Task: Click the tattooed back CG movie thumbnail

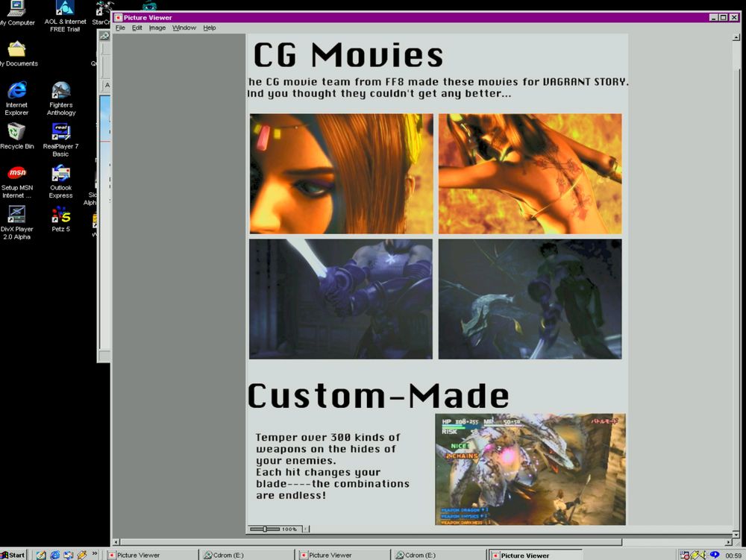Action: [x=530, y=174]
